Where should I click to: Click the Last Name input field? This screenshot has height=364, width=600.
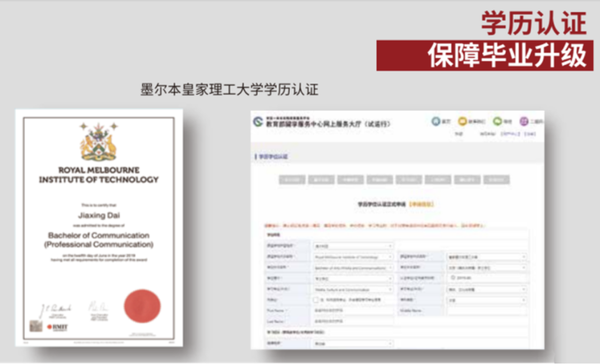pos(353,322)
